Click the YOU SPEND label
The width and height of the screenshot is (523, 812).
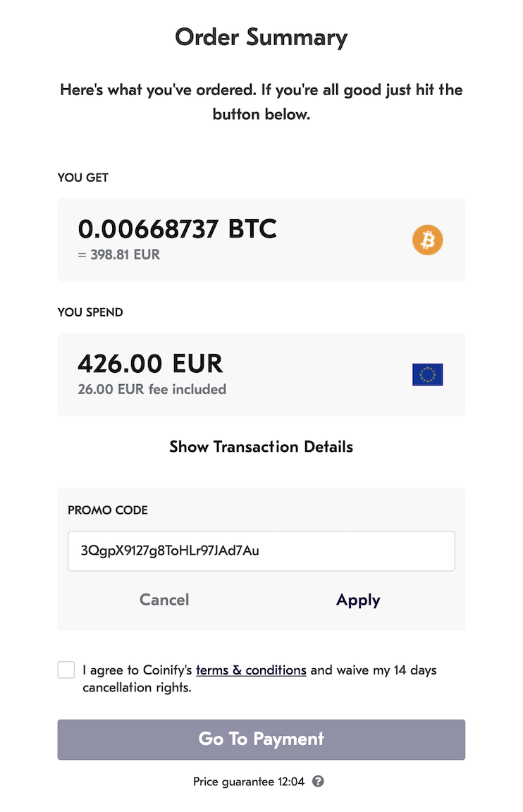[x=90, y=312]
